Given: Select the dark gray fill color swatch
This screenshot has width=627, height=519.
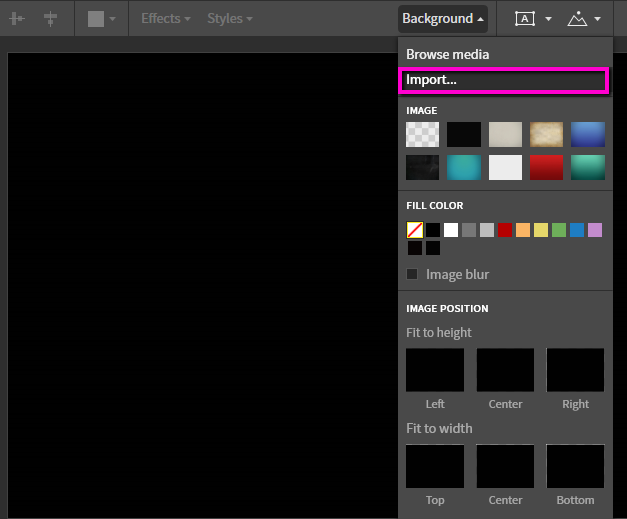Looking at the screenshot, I should 469,230.
